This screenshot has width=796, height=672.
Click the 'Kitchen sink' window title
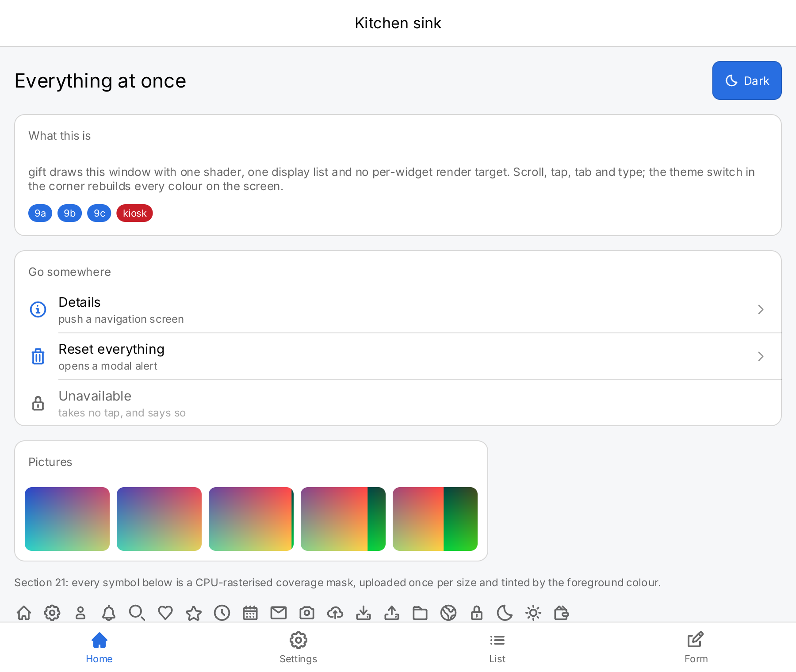pyautogui.click(x=398, y=23)
